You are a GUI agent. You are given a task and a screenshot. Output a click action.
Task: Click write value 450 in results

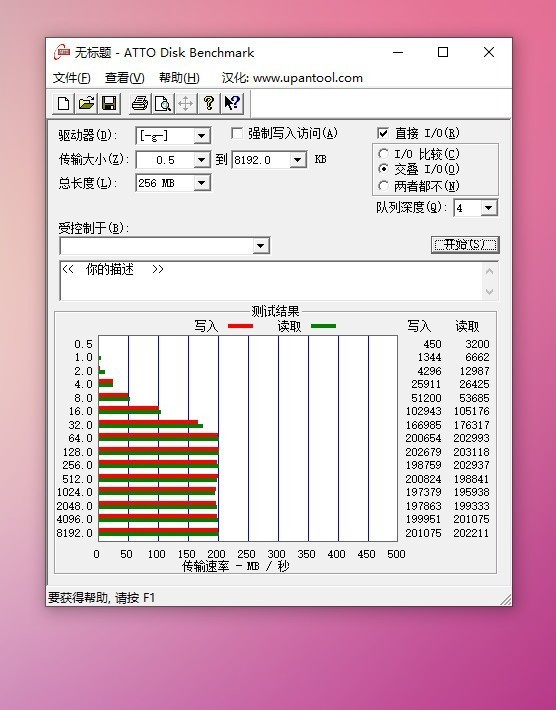(432, 344)
